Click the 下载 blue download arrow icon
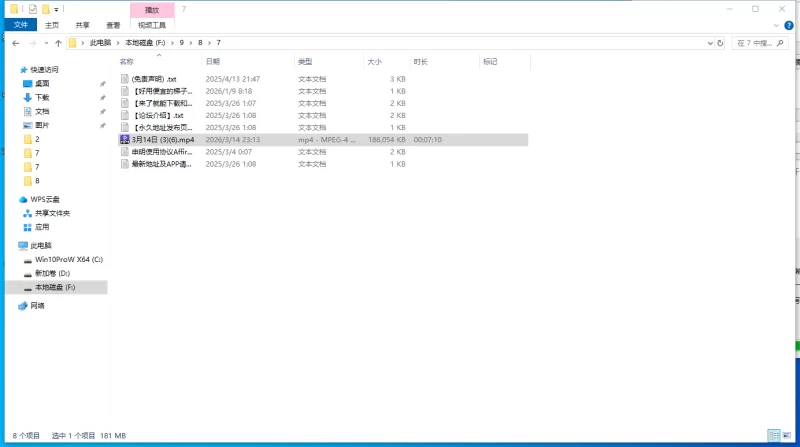 click(x=28, y=97)
